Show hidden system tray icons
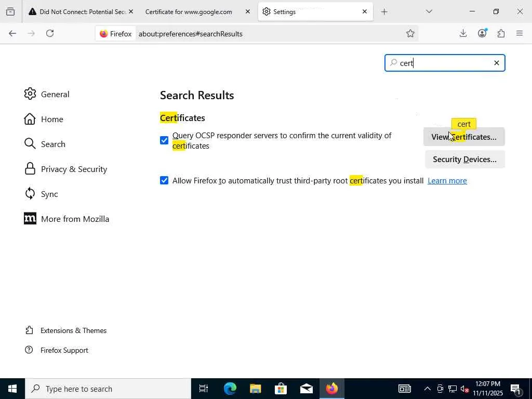 point(428,389)
